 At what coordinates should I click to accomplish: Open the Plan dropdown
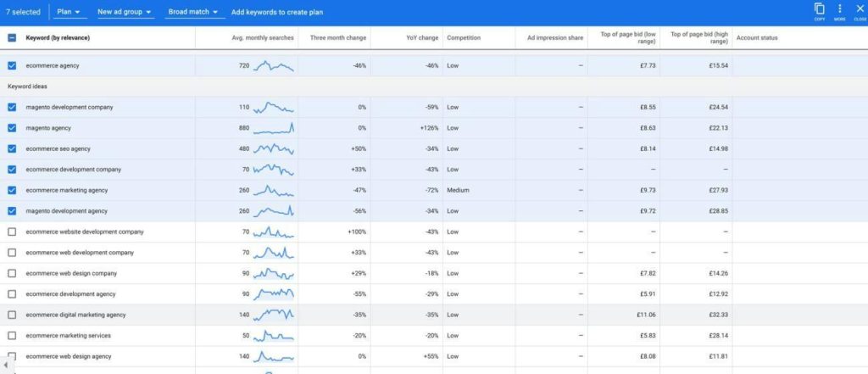point(70,13)
